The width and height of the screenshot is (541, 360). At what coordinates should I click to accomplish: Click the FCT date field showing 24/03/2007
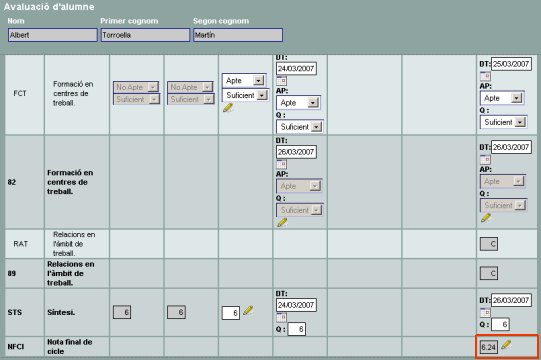pos(296,68)
